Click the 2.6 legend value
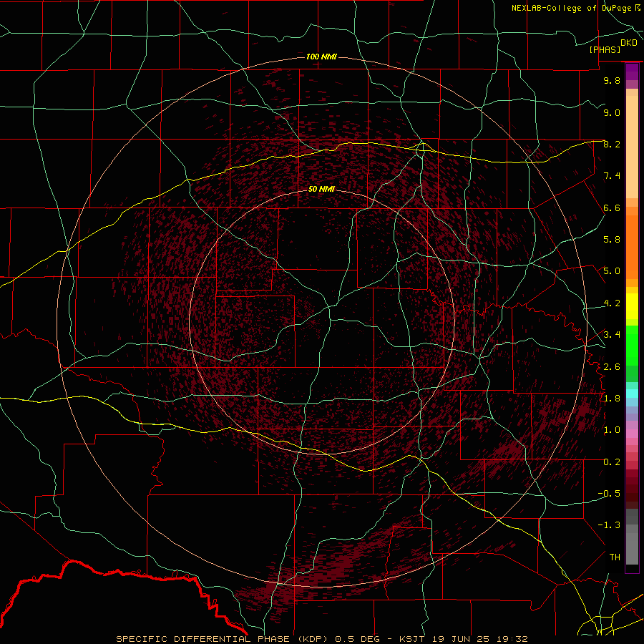 (x=612, y=367)
